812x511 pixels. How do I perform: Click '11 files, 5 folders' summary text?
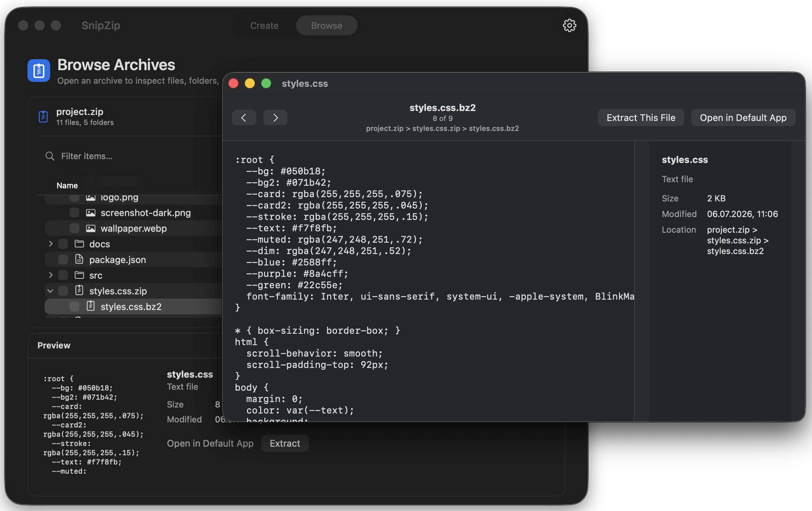(x=85, y=122)
